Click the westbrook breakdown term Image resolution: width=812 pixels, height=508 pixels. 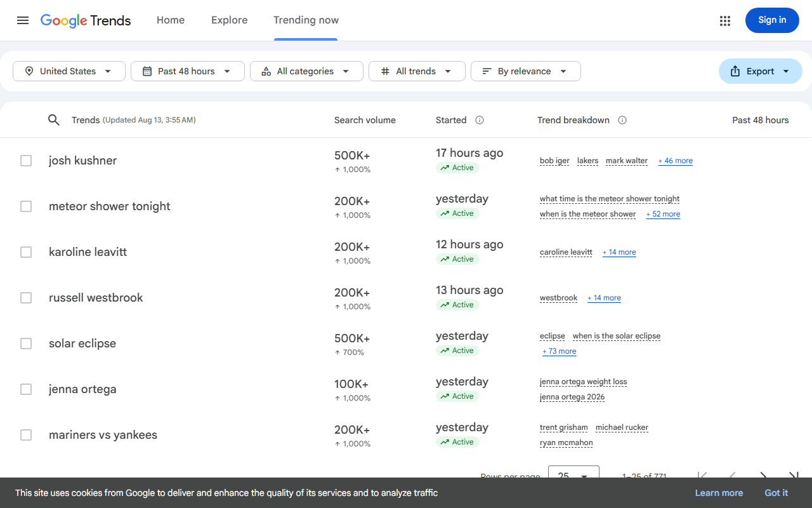coord(558,298)
